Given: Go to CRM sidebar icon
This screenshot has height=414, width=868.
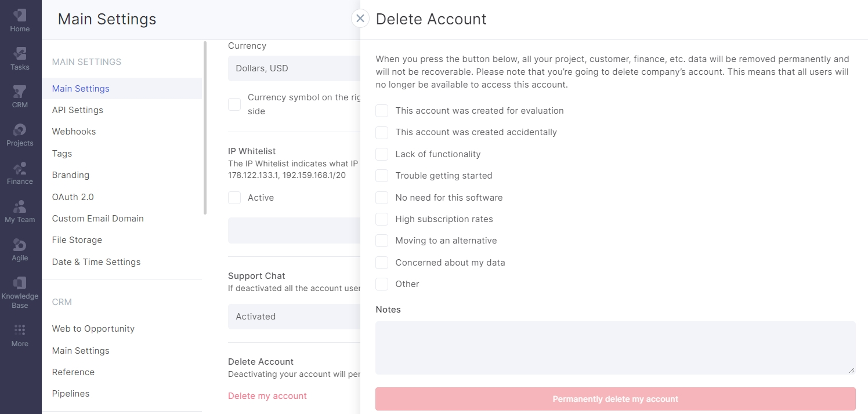Looking at the screenshot, I should pyautogui.click(x=20, y=97).
